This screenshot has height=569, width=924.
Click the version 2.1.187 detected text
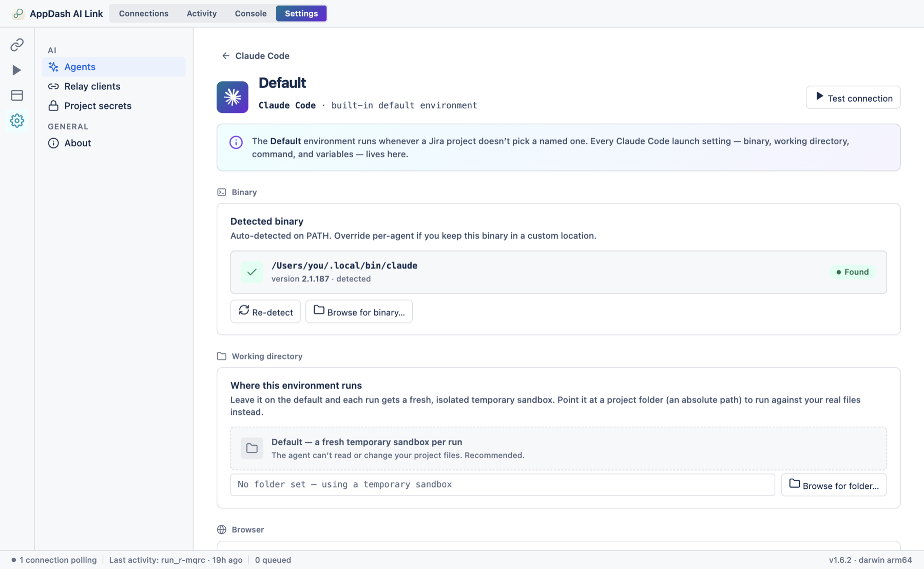pyautogui.click(x=321, y=279)
